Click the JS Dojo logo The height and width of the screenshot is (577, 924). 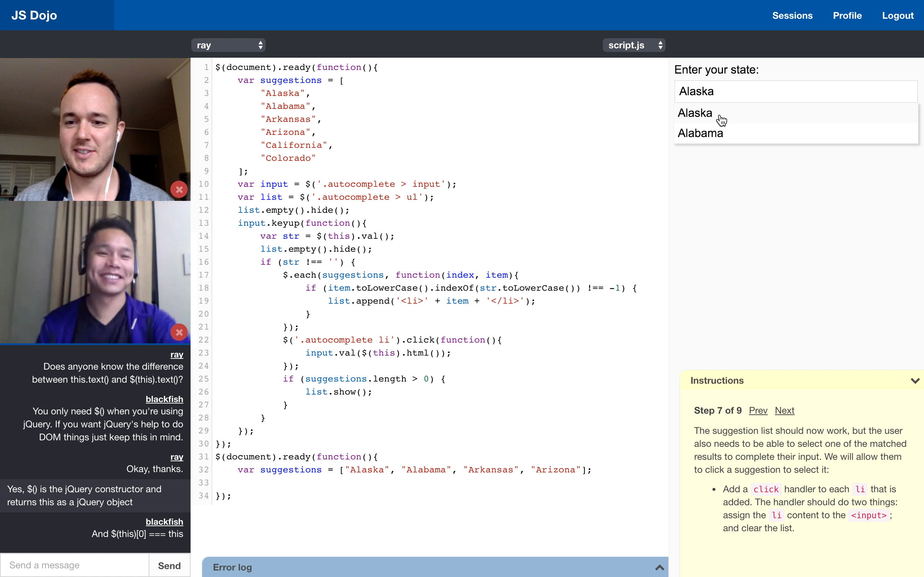[x=34, y=15]
